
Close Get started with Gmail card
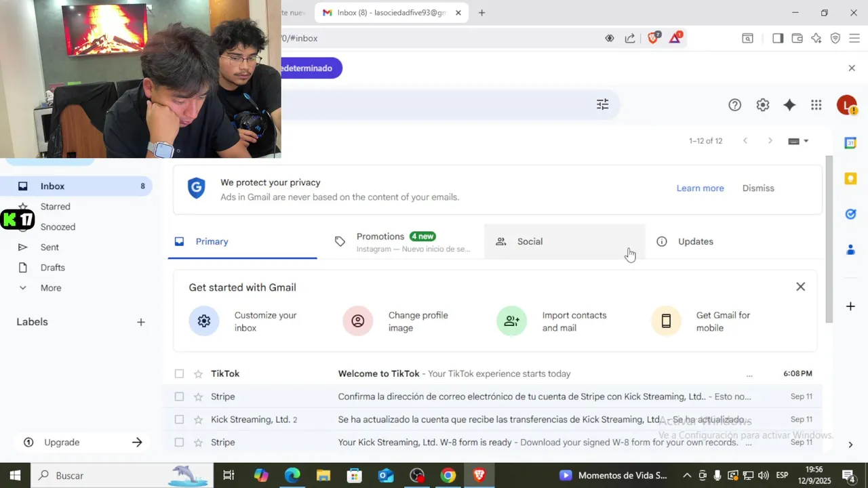[801, 287]
